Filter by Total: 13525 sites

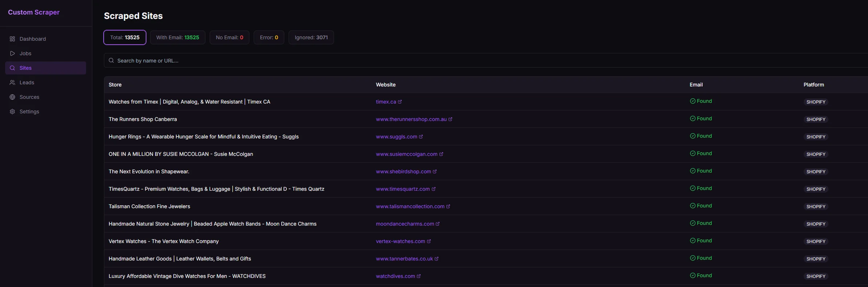[x=125, y=37]
